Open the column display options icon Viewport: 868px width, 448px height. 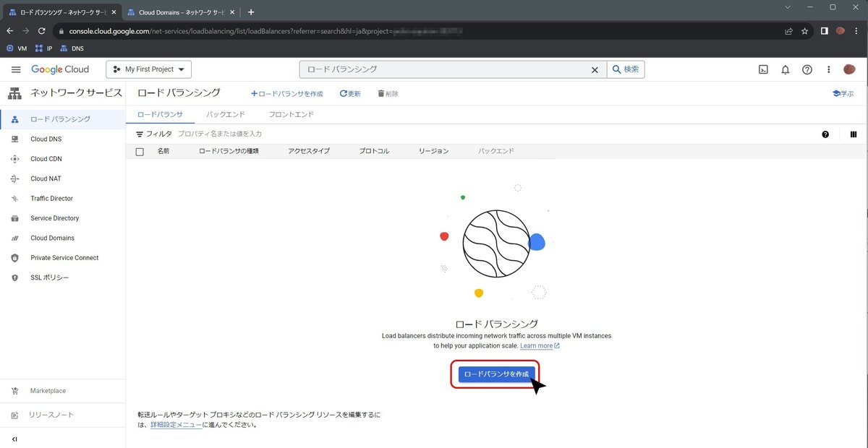(x=854, y=134)
